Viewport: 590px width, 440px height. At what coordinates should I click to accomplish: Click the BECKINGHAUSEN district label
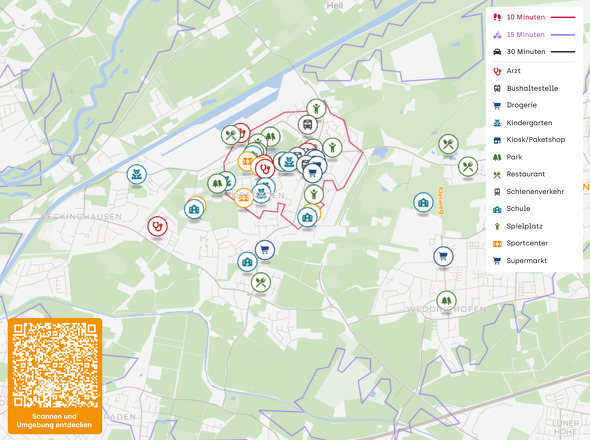point(81,216)
